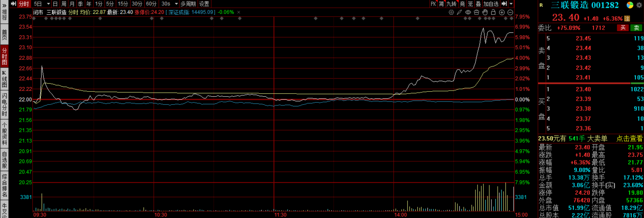644x218 pixels.
Task: Toggle the lock icon on chart toolbar
Action: [493, 12]
